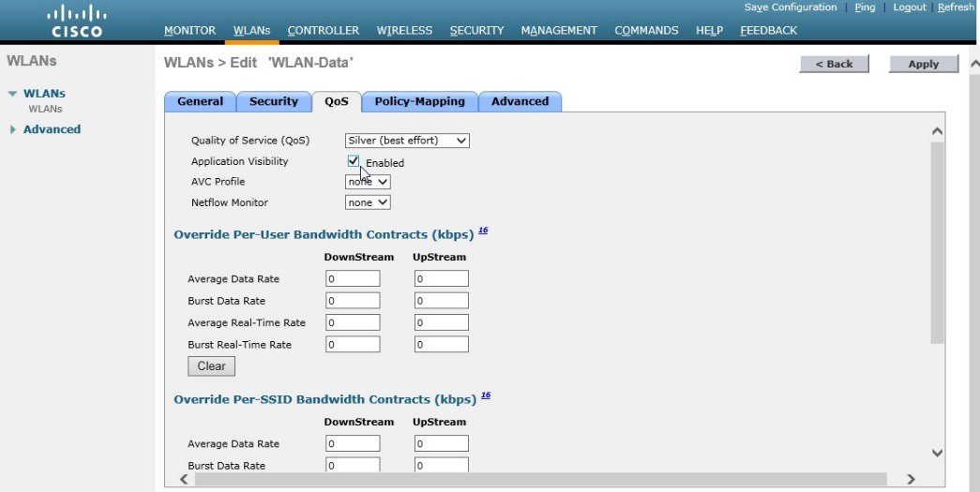Image resolution: width=980 pixels, height=492 pixels.
Task: Open the CONTROLLER menu
Action: click(x=324, y=30)
